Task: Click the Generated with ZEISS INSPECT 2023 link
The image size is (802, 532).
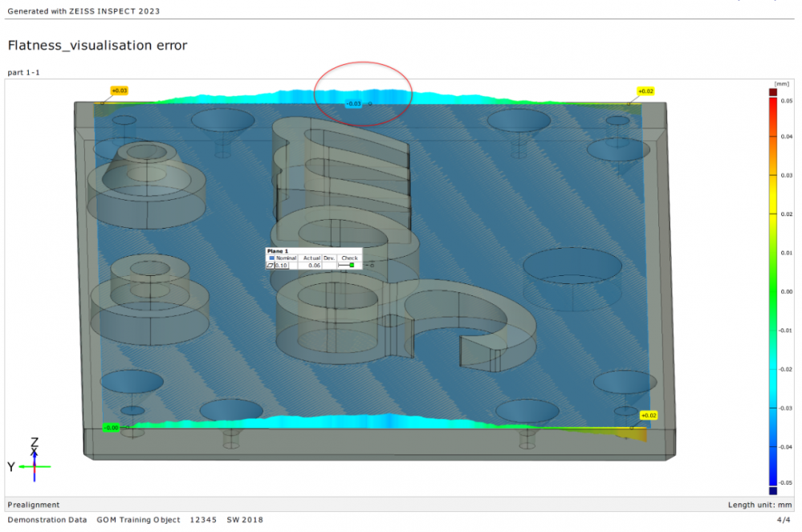Action: pyautogui.click(x=83, y=11)
